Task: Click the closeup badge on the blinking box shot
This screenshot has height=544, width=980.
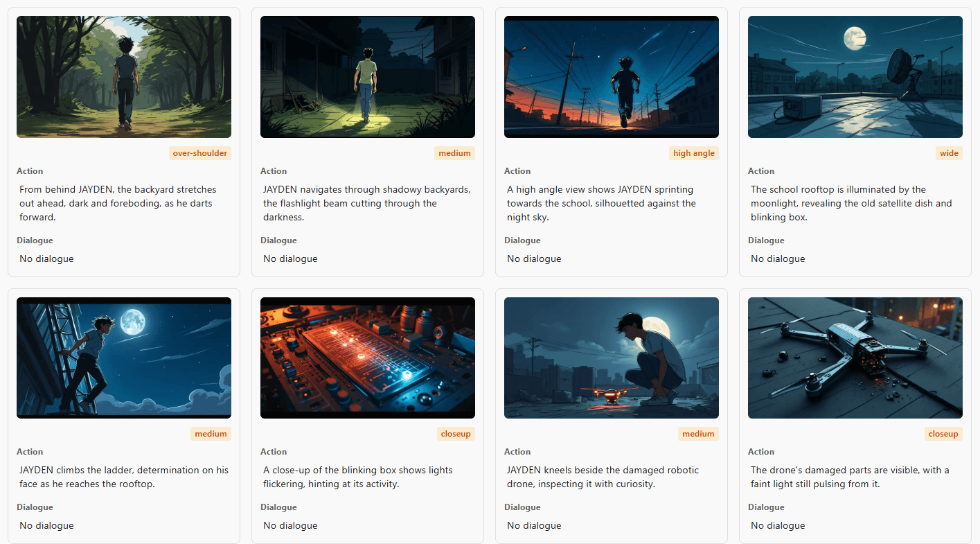Action: coord(456,433)
